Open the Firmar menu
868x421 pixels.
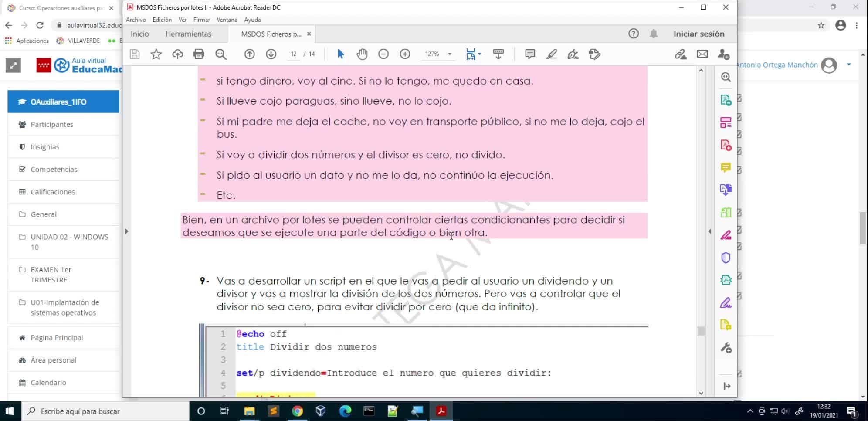click(x=201, y=20)
